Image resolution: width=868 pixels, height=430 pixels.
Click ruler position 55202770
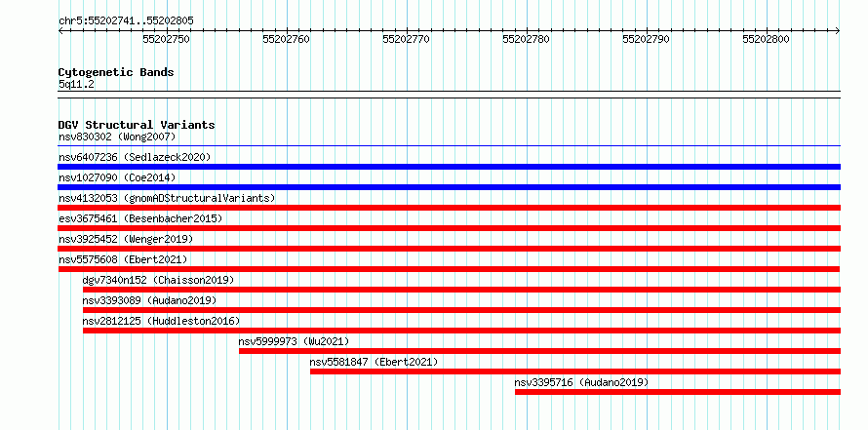[407, 40]
